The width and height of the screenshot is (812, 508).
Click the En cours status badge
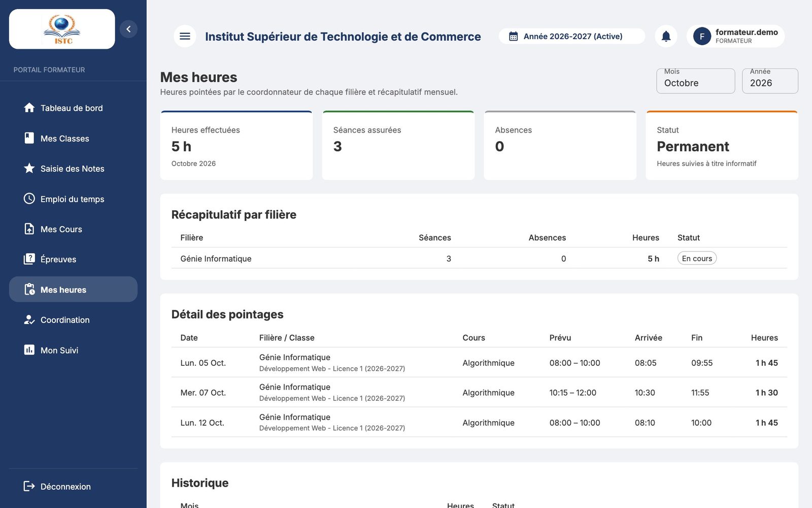pyautogui.click(x=697, y=258)
